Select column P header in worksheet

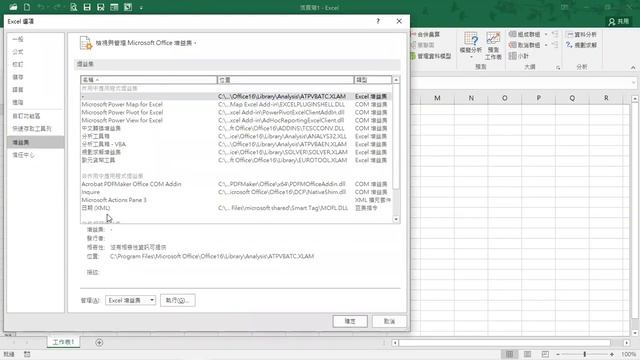click(538, 98)
